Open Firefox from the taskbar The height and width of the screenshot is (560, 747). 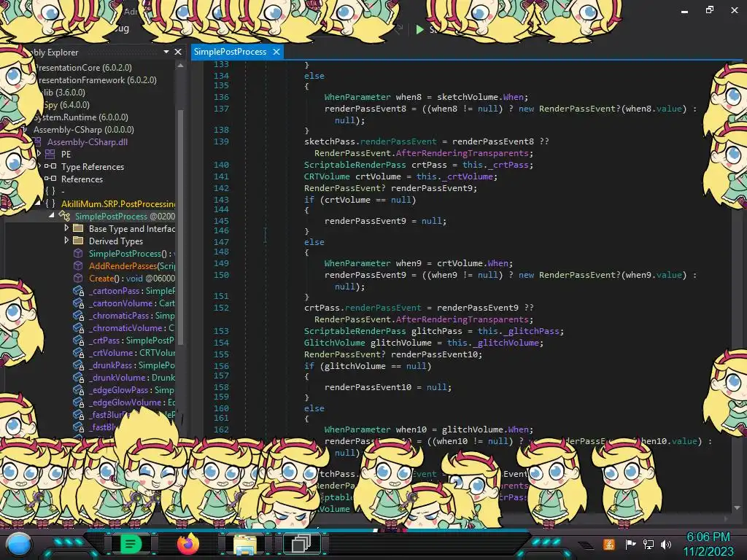pos(187,544)
